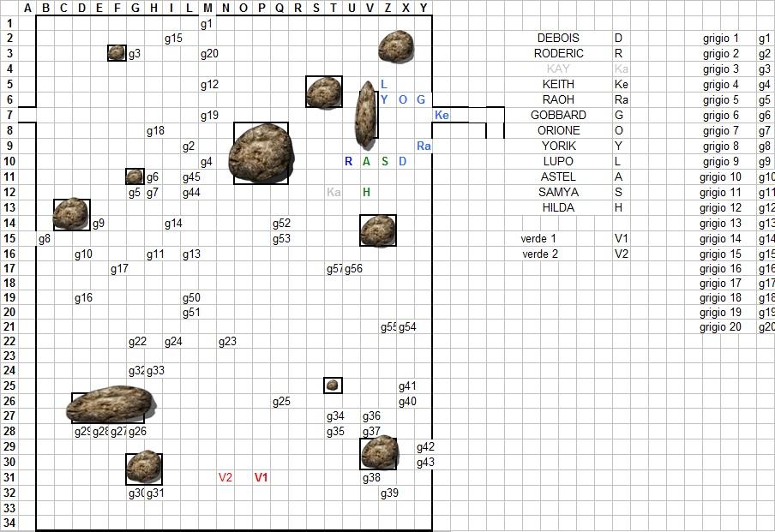Click the small rock next to g3
The width and height of the screenshot is (775, 532).
coord(117,52)
